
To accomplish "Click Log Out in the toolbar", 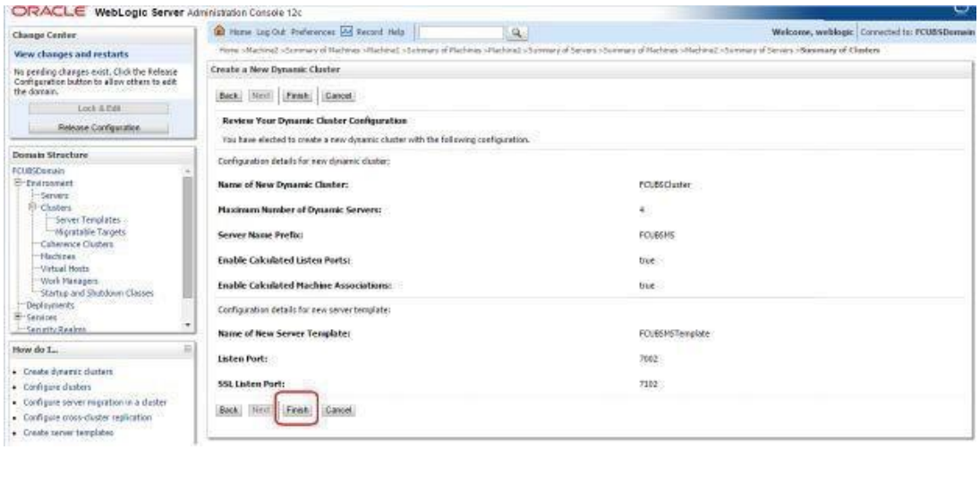I will click(x=270, y=32).
